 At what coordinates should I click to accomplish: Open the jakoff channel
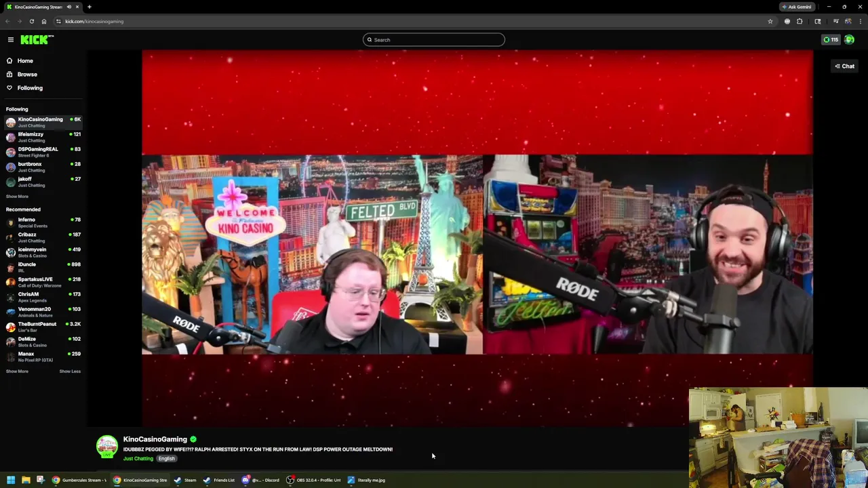click(x=43, y=182)
